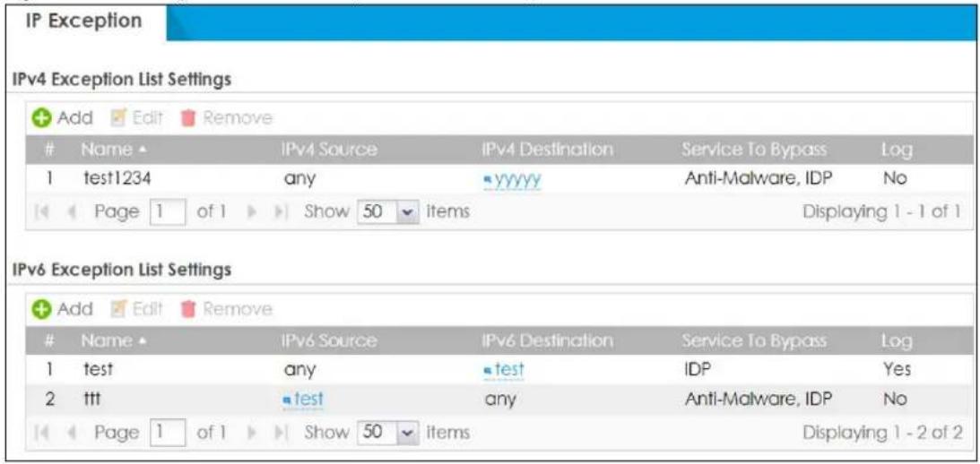Viewport: 980px width, 464px height.
Task: Select the IP Exception tab
Action: [83, 21]
